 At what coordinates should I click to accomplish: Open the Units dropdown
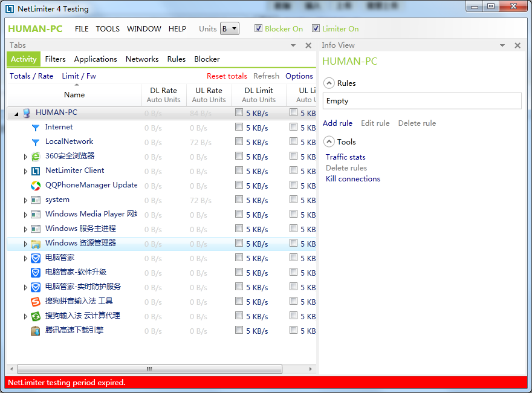point(230,28)
